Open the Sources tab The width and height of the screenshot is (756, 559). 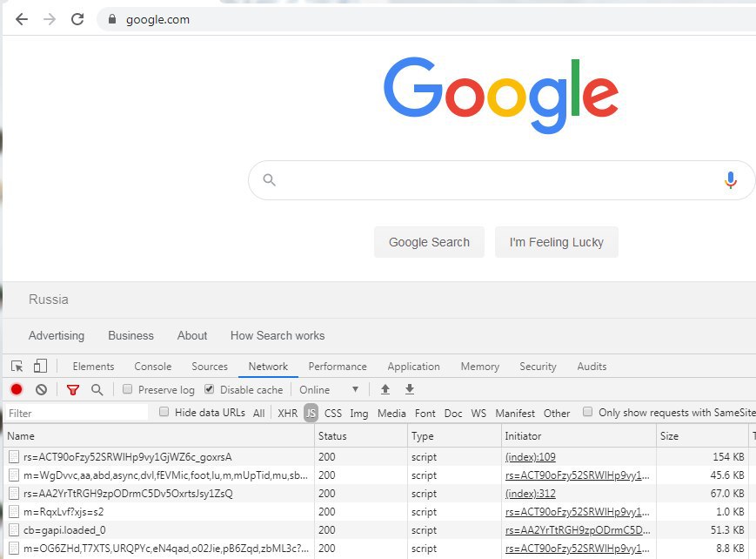click(x=210, y=367)
